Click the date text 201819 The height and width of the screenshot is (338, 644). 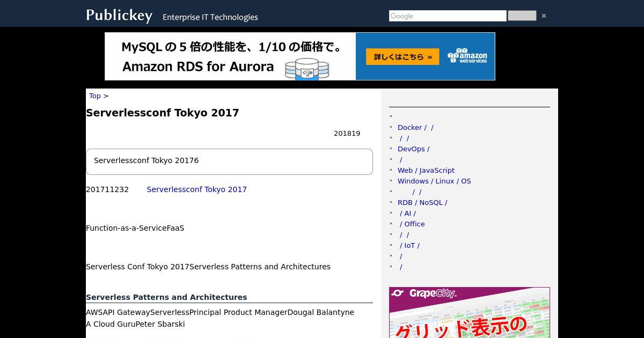pos(347,134)
